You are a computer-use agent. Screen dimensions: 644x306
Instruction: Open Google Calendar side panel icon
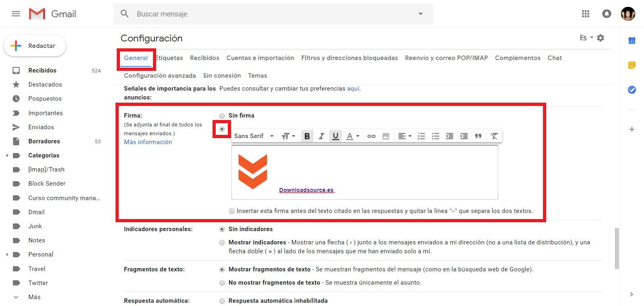[x=632, y=41]
